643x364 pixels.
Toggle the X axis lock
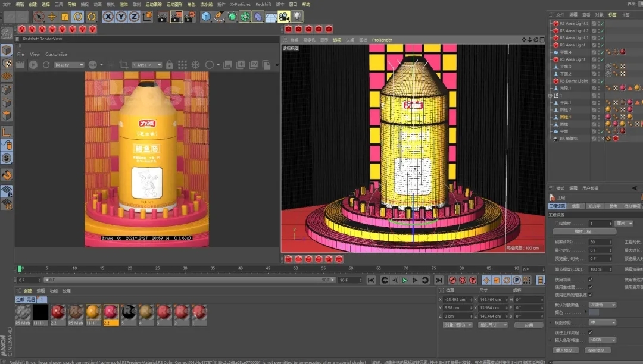click(108, 17)
